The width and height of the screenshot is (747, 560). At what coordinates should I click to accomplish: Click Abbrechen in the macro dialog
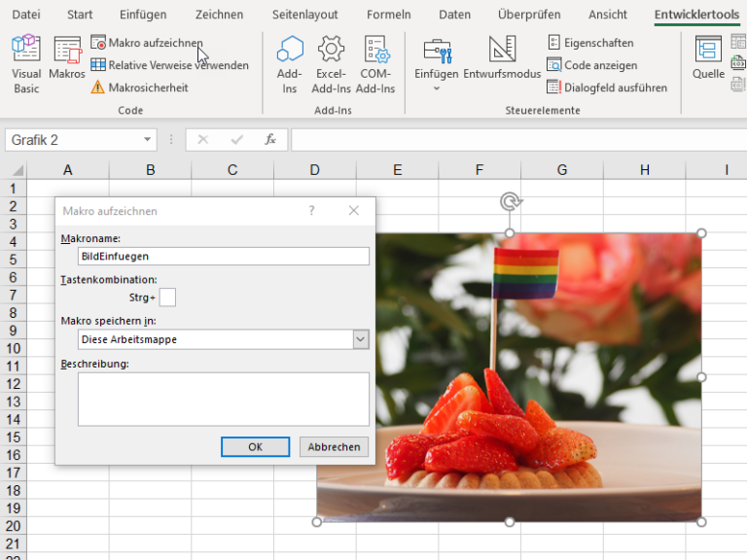[x=334, y=446]
